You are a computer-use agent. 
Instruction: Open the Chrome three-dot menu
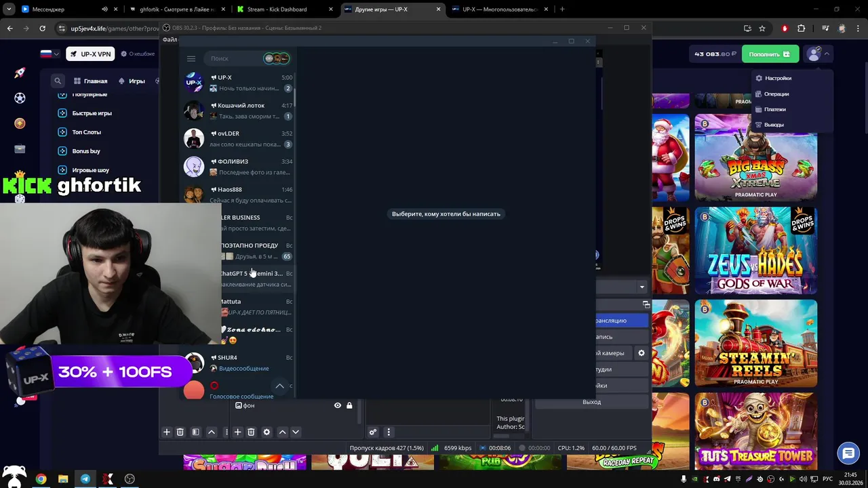click(x=859, y=28)
